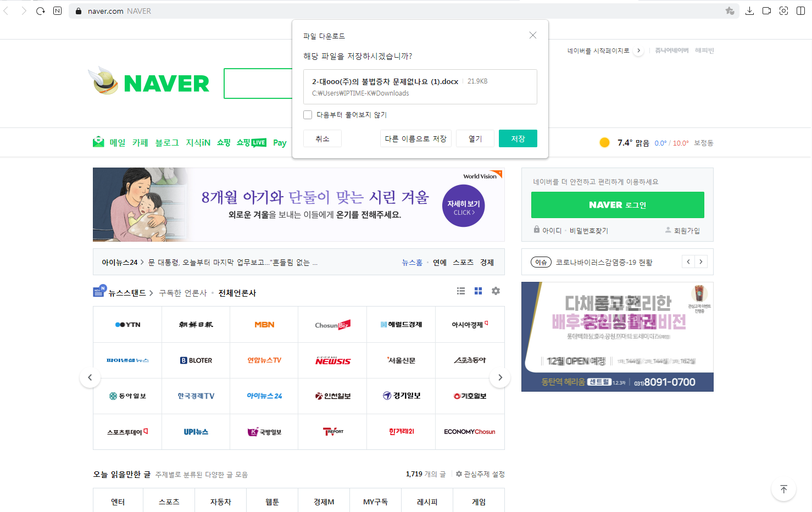Click 저장 to save the file

(x=518, y=138)
